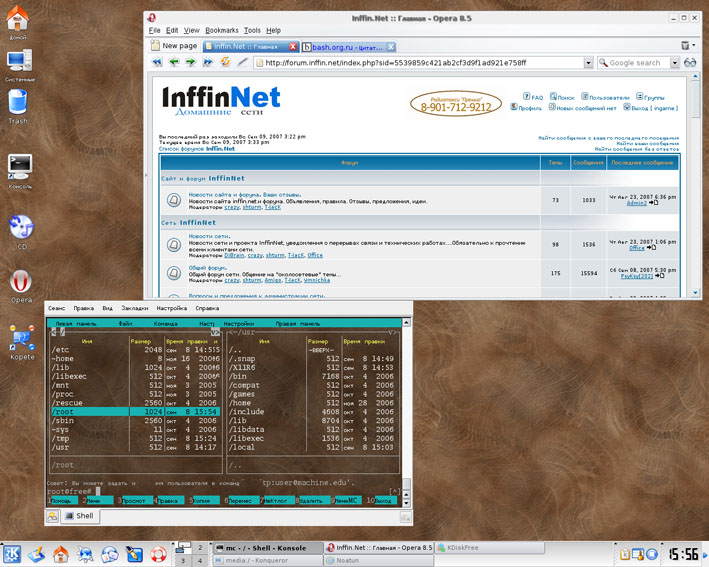Click the Opera address field

pyautogui.click(x=419, y=63)
